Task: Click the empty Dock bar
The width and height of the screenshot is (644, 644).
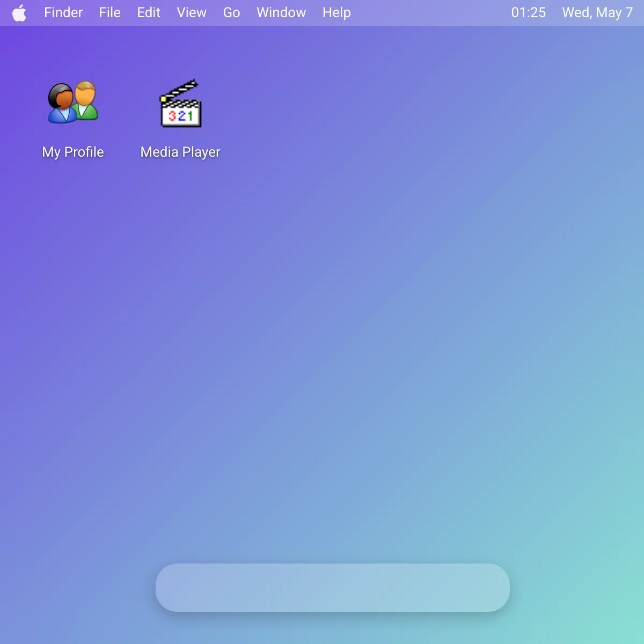Action: pyautogui.click(x=333, y=588)
